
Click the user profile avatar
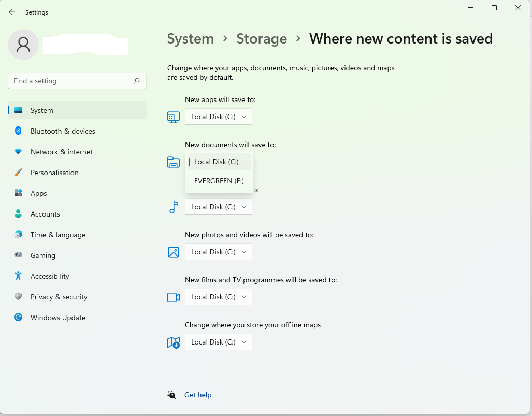click(23, 45)
